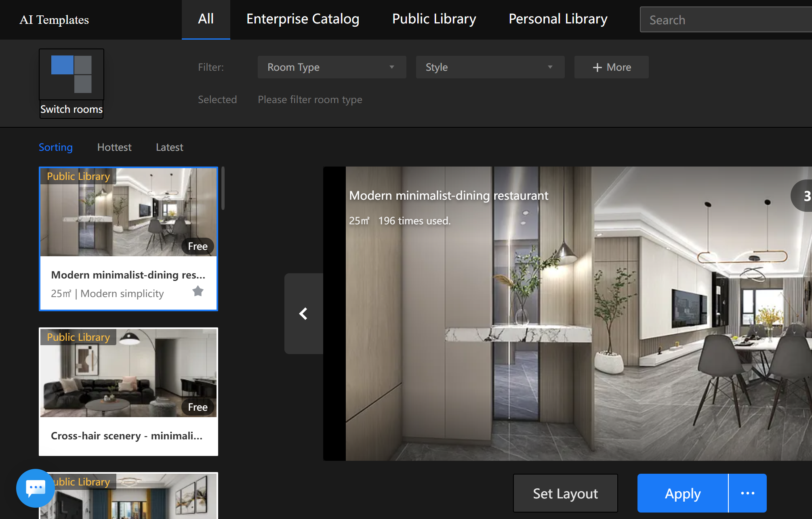Screen dimensions: 812x519
Task: Expand the Room Type dropdown
Action: point(332,67)
